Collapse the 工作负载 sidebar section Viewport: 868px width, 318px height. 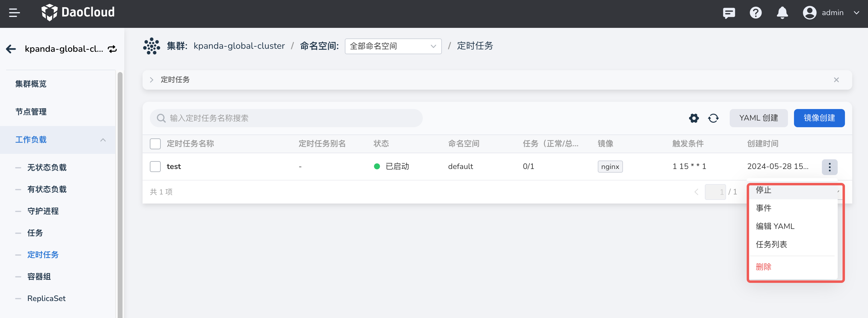point(103,140)
